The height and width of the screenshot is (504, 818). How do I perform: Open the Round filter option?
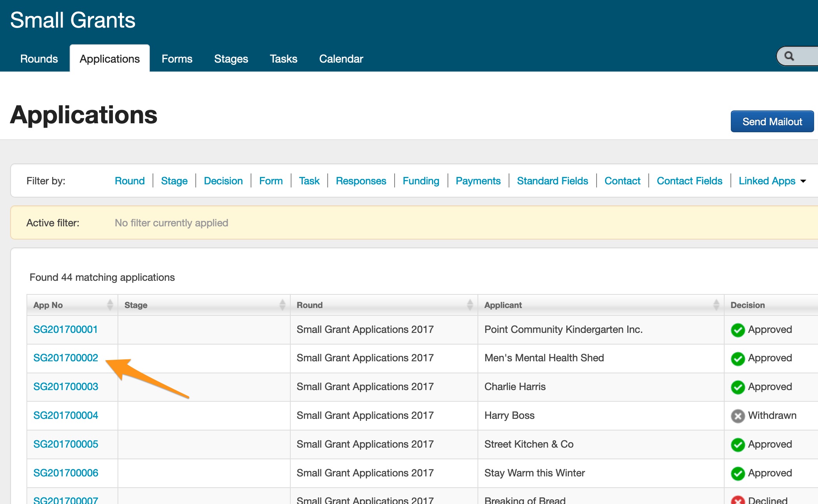130,181
